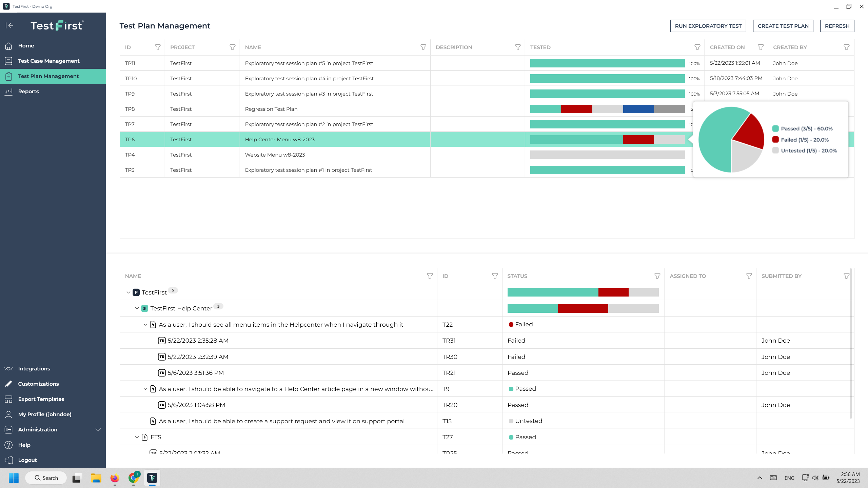Click the Logout icon
868x488 pixels.
coord(8,460)
